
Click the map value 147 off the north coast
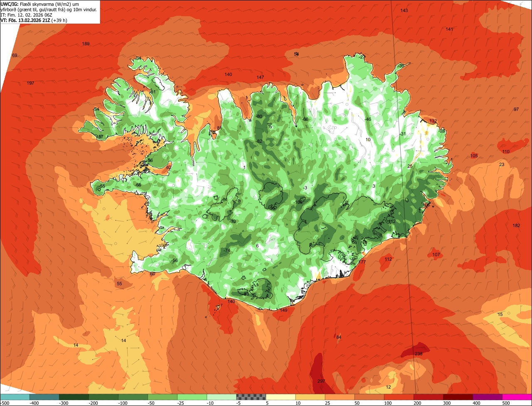coord(260,77)
